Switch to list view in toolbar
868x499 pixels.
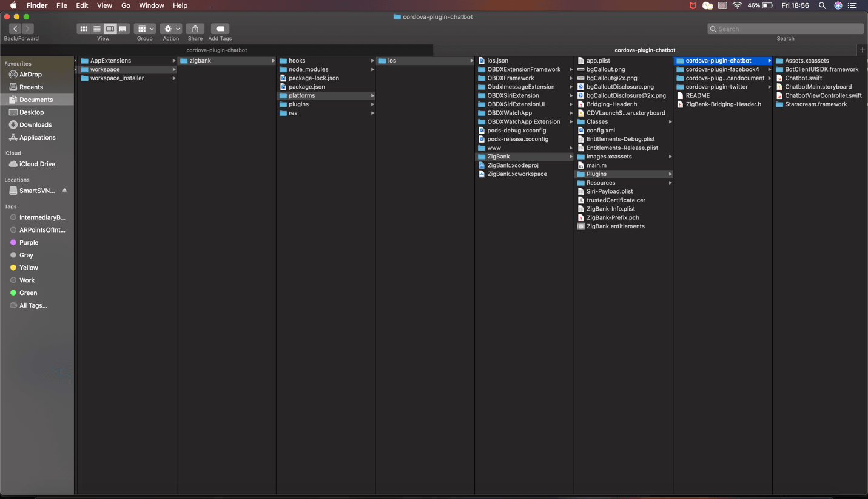pyautogui.click(x=97, y=29)
